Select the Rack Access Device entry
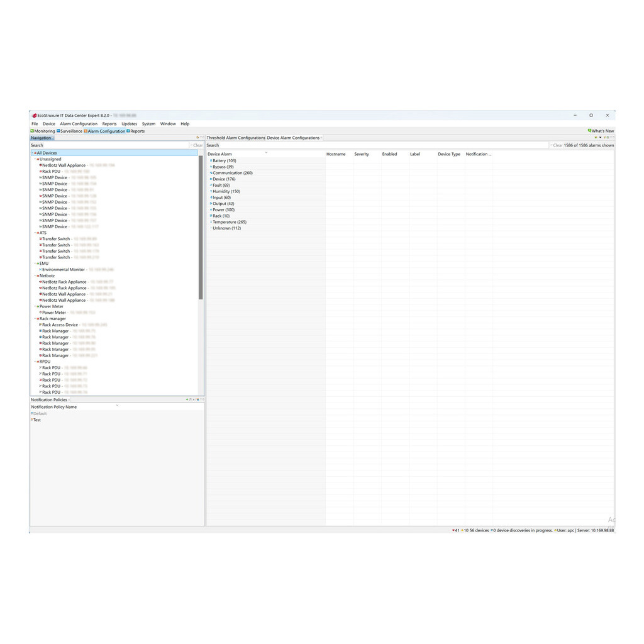This screenshot has width=644, height=644. [x=73, y=325]
